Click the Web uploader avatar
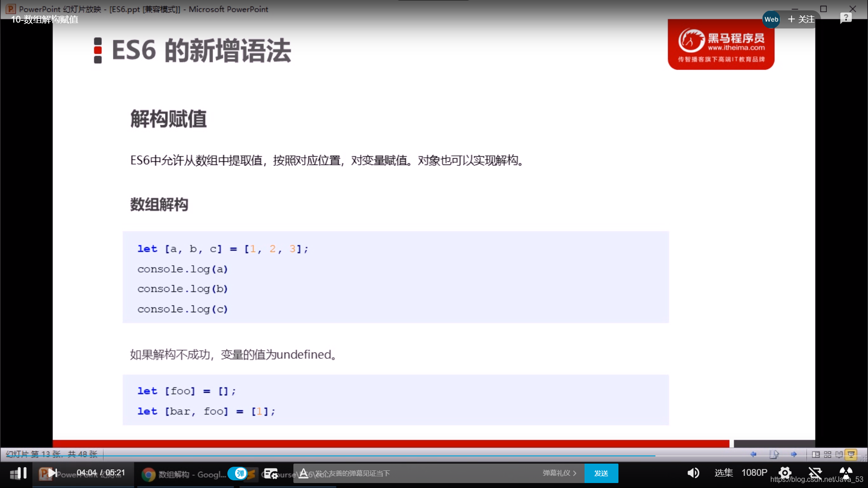 click(x=771, y=19)
